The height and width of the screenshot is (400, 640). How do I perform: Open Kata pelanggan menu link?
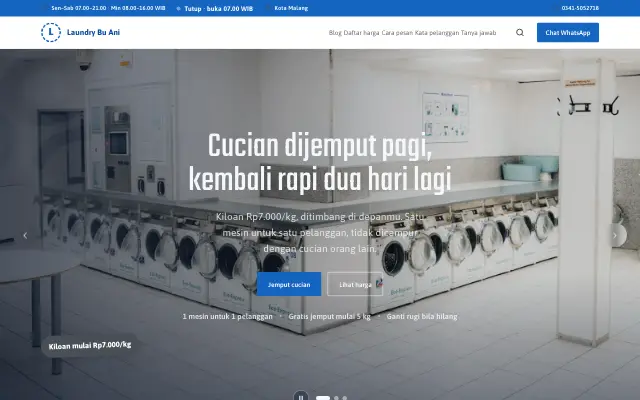(x=437, y=33)
